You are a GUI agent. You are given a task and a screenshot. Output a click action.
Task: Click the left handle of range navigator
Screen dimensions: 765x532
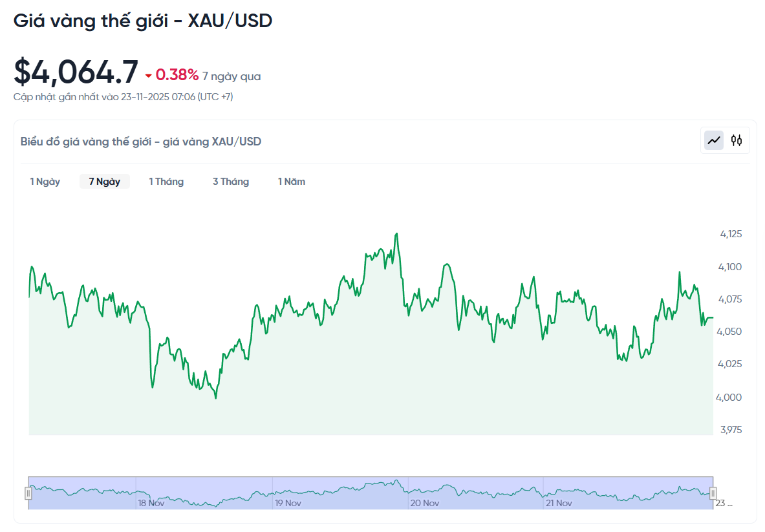coord(28,493)
